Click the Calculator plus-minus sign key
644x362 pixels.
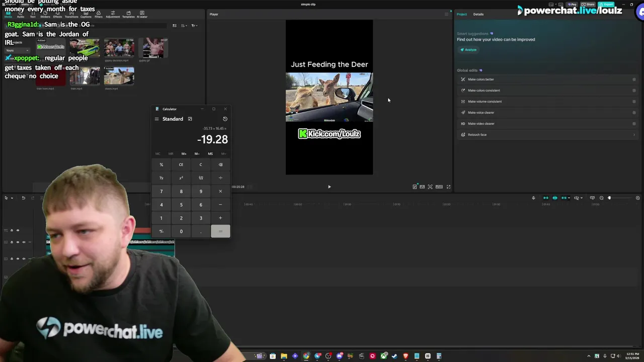click(x=161, y=231)
